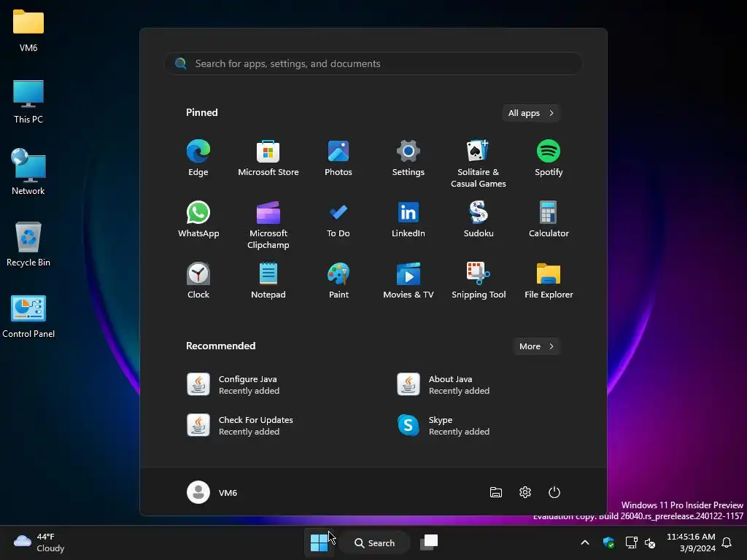The width and height of the screenshot is (747, 560).
Task: Click the Start menu search box
Action: click(x=373, y=63)
